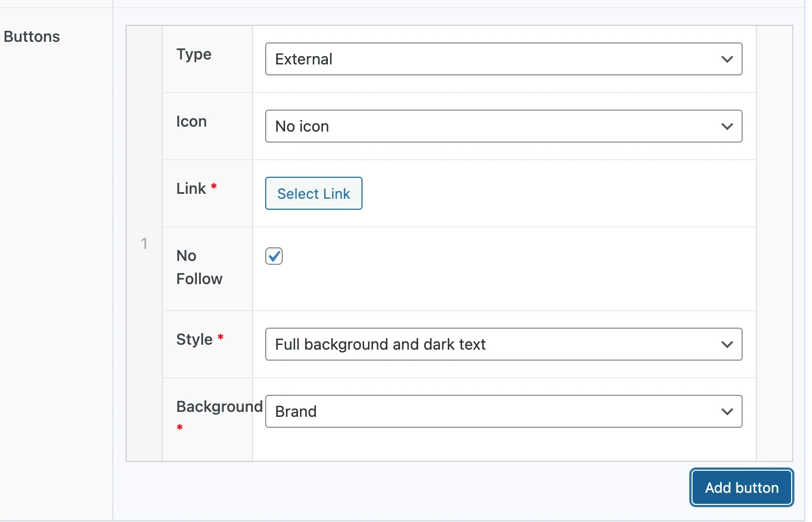Click the red asterisk under Background

click(180, 427)
